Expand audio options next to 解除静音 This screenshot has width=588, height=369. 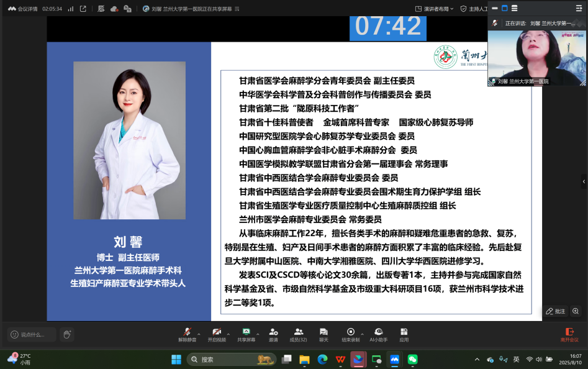(199, 334)
